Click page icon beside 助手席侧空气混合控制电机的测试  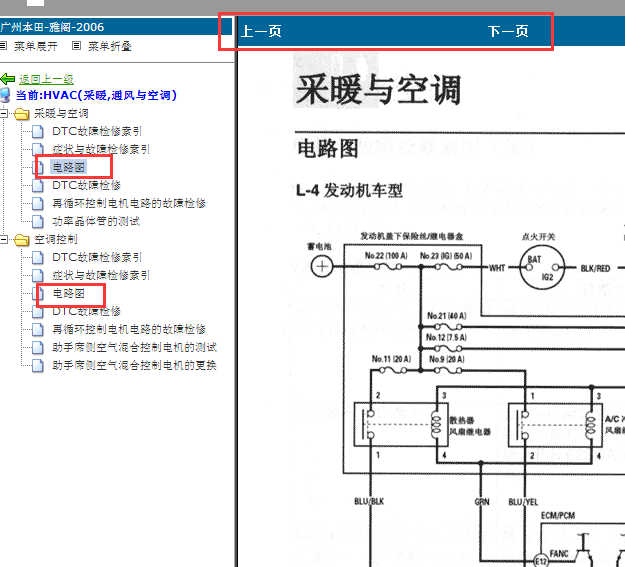(37, 348)
